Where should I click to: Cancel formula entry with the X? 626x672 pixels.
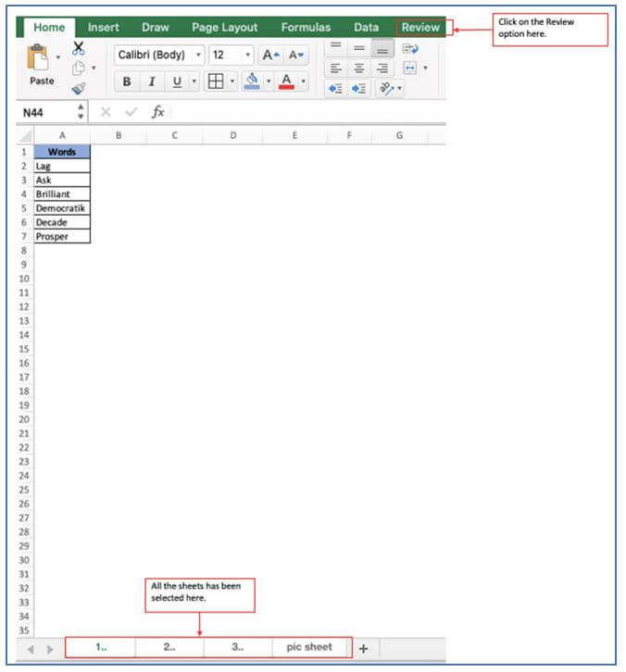coord(106,112)
